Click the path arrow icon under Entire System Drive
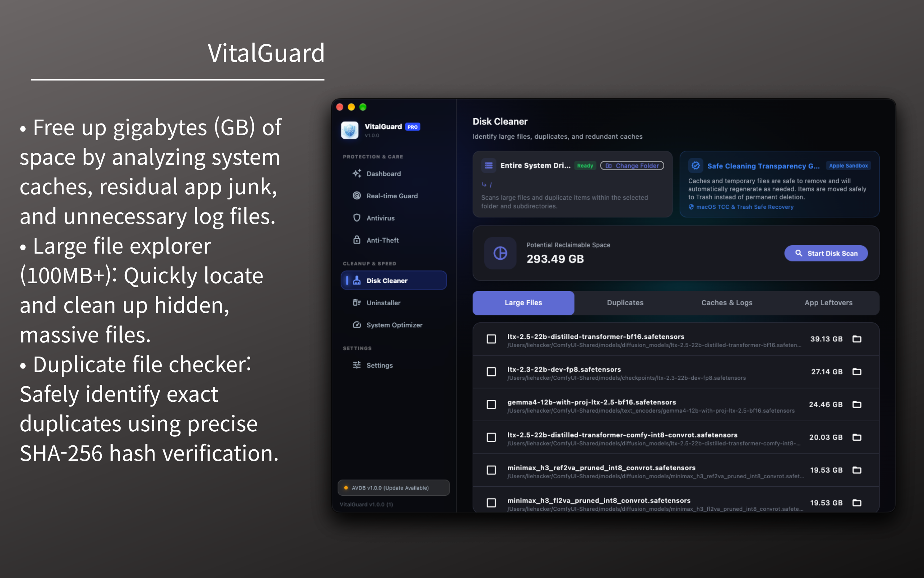 (484, 185)
